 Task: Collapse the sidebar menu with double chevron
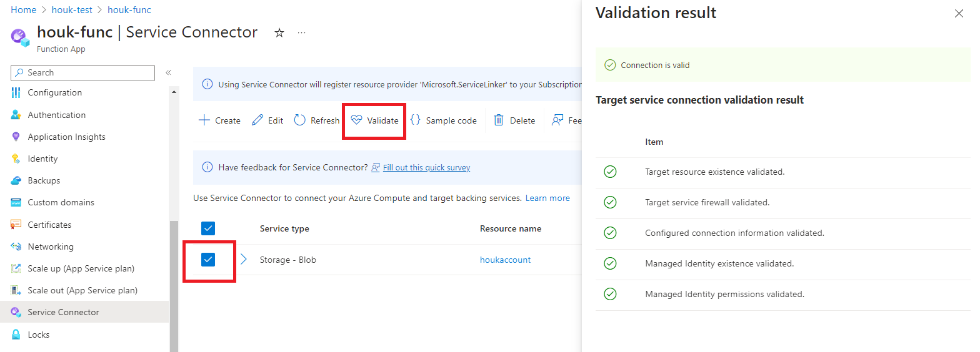168,73
